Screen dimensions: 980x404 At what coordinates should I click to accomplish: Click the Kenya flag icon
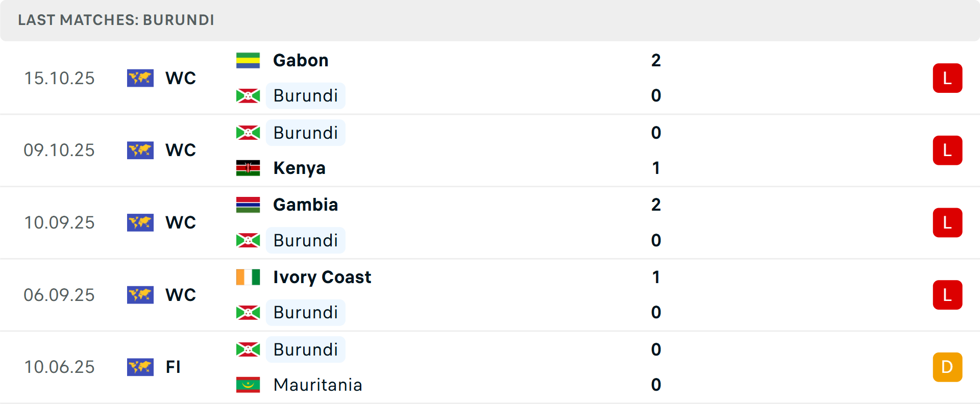pos(249,168)
